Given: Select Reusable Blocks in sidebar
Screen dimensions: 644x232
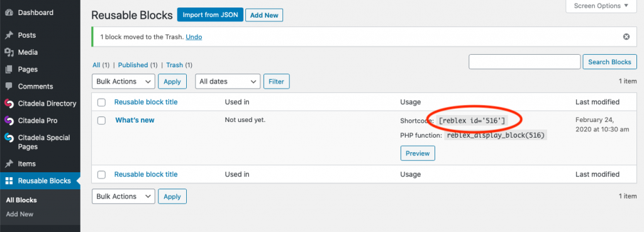Looking at the screenshot, I should (x=40, y=181).
